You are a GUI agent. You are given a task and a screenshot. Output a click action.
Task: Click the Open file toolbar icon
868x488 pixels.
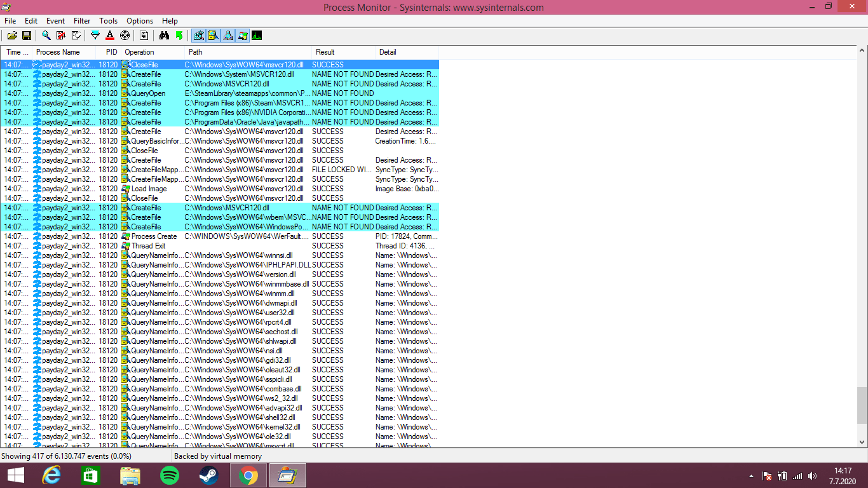[x=12, y=36]
